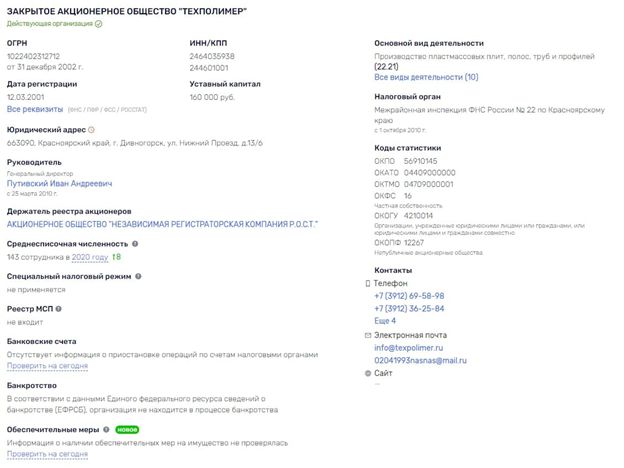This screenshot has height=468, width=624.
Task: Select the 2020 году headcount link
Action: pyautogui.click(x=90, y=257)
